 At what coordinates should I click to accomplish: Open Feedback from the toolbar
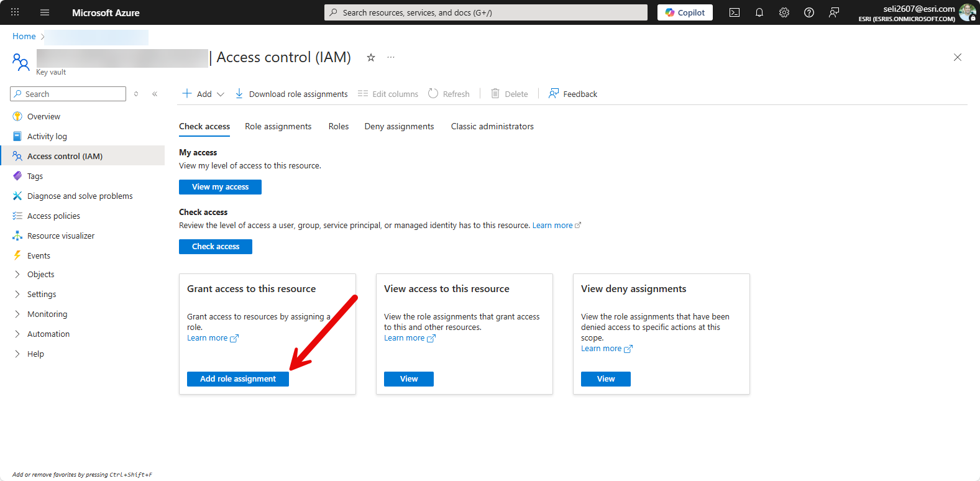pyautogui.click(x=573, y=94)
